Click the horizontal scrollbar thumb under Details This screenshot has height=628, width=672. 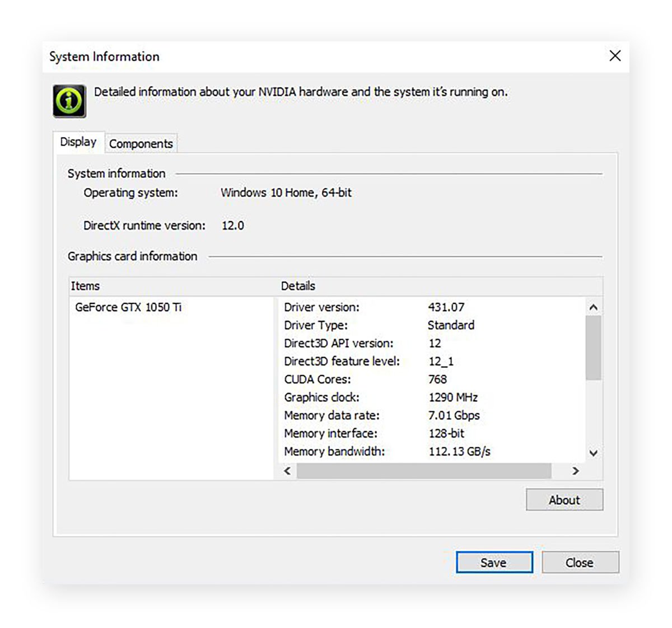coord(424,471)
